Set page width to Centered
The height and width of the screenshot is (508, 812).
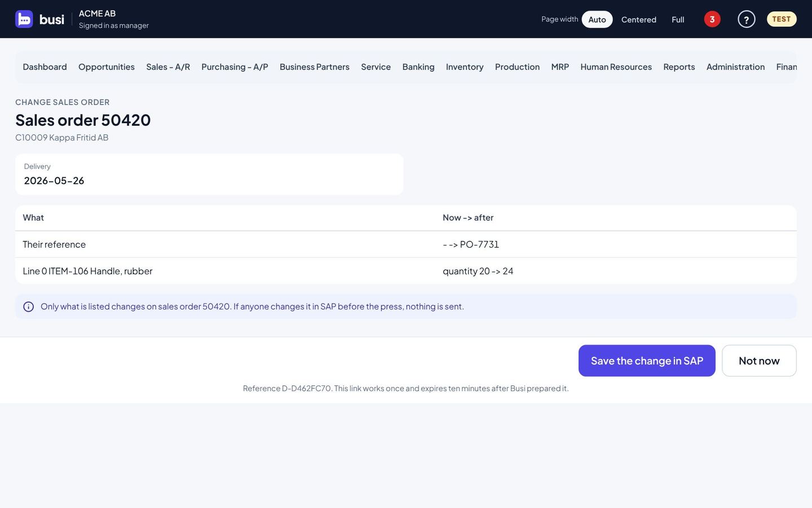click(639, 19)
